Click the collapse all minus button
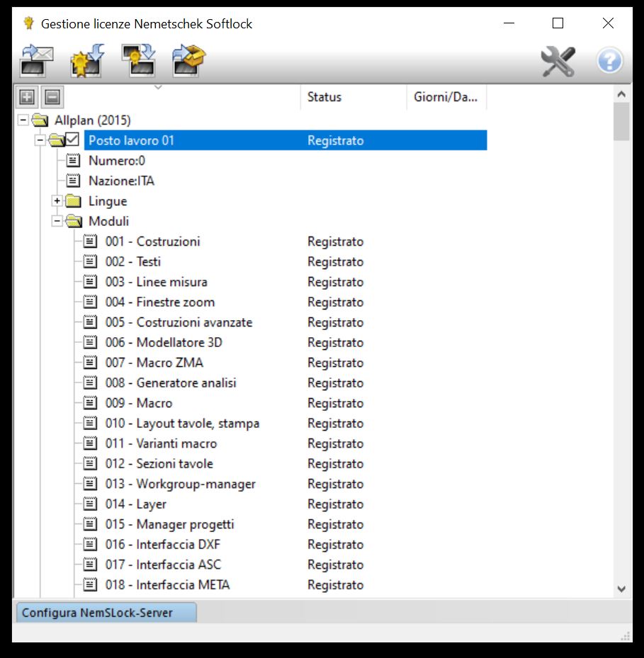 pos(52,97)
